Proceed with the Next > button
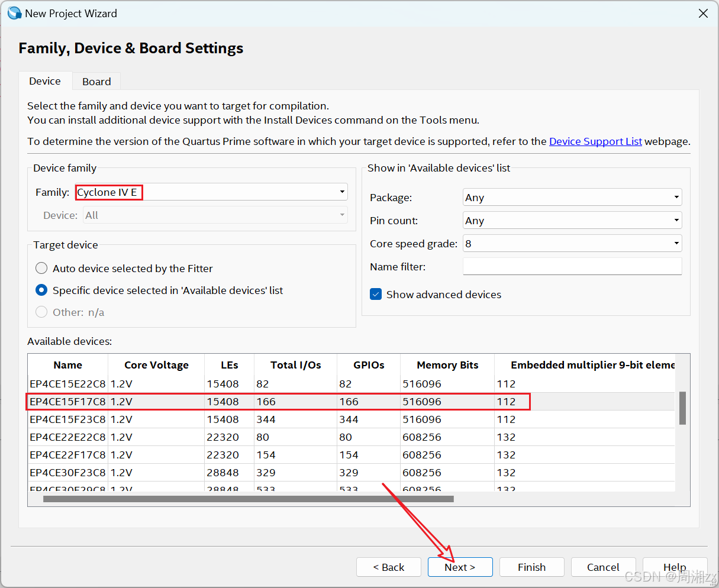Image resolution: width=719 pixels, height=588 pixels. tap(460, 567)
